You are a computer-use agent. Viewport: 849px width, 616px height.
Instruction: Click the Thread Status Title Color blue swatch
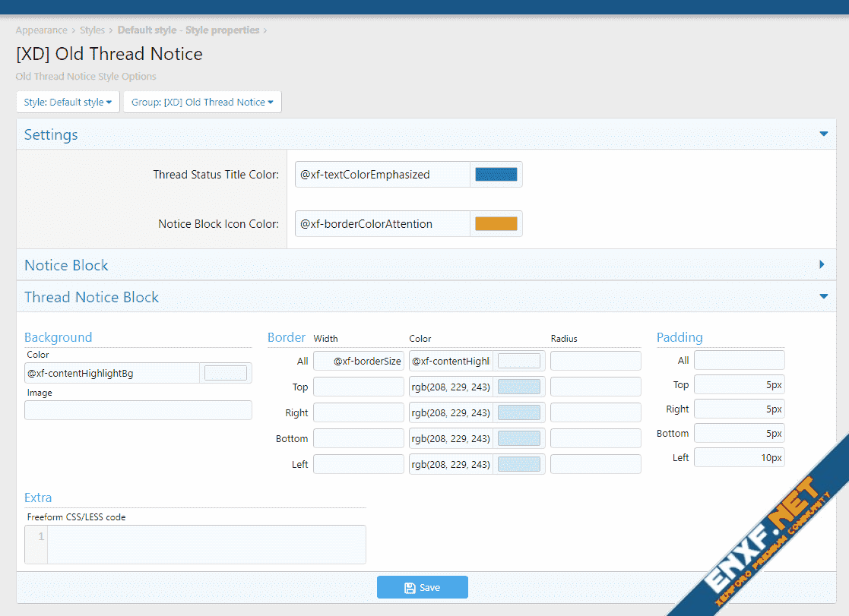click(496, 175)
